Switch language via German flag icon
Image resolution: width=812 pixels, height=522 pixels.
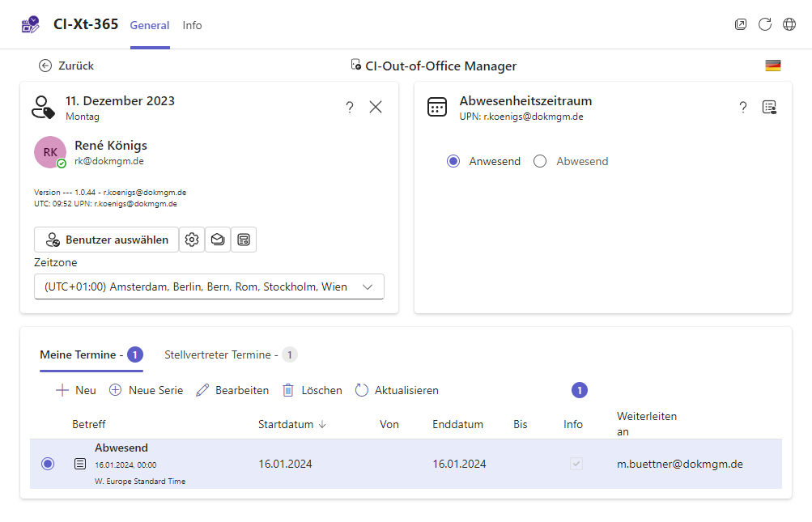pos(773,66)
